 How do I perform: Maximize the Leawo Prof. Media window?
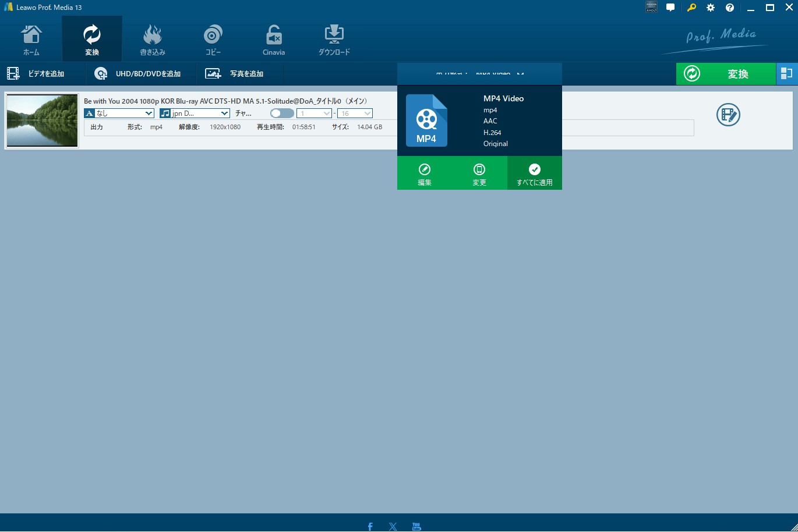(770, 8)
